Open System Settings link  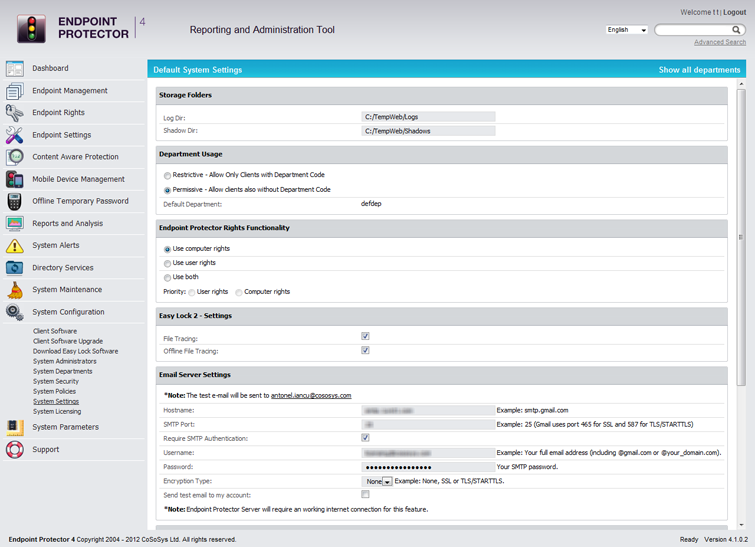56,402
